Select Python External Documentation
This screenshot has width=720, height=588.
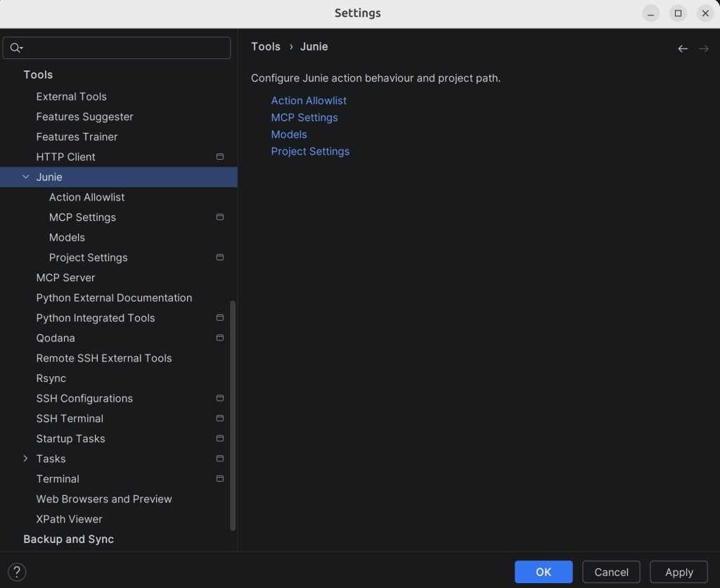tap(118, 298)
